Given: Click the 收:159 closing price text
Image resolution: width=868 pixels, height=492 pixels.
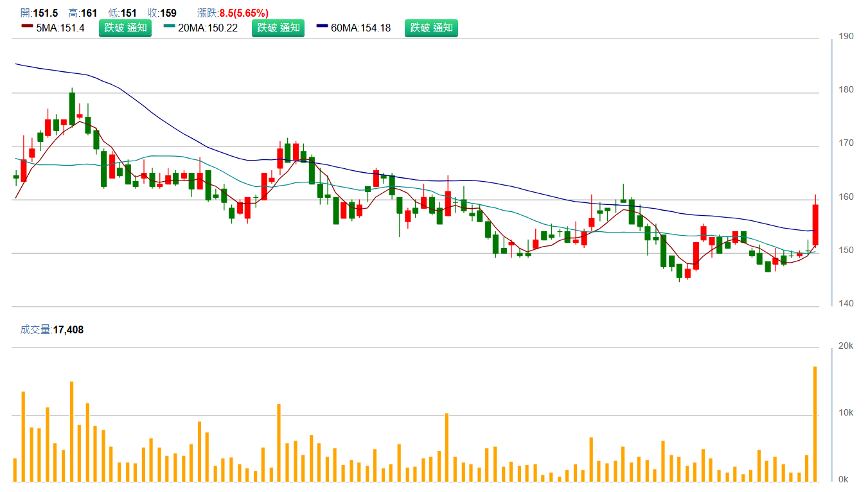Looking at the screenshot, I should click(x=162, y=13).
